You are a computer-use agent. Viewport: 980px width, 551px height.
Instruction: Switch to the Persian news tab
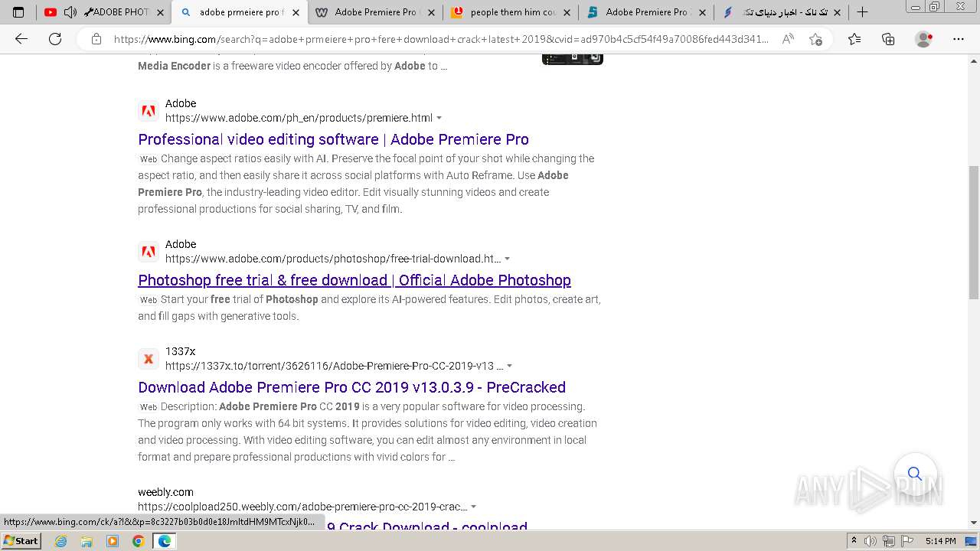[782, 12]
